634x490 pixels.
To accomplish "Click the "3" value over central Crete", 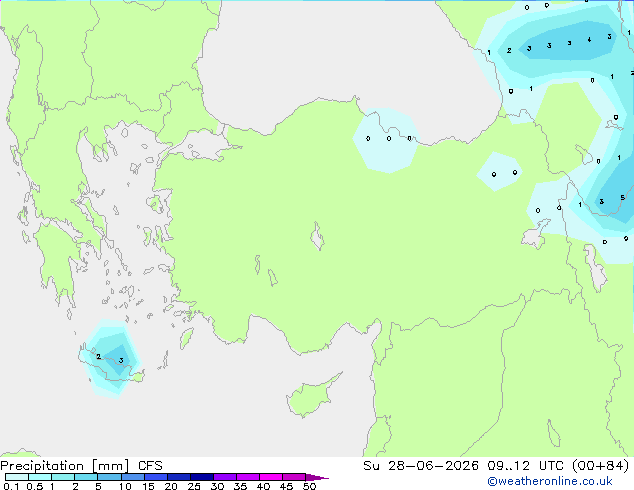I will coord(121,361).
